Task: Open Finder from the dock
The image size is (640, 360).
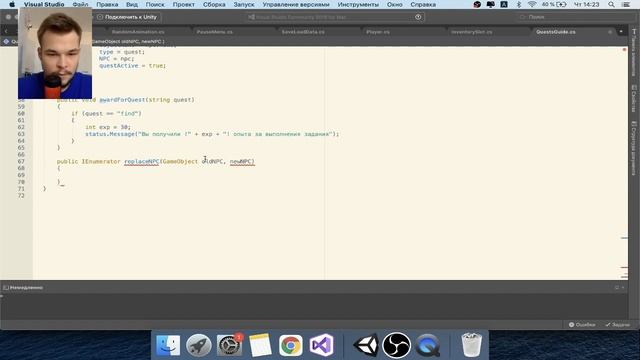Action: 168,345
